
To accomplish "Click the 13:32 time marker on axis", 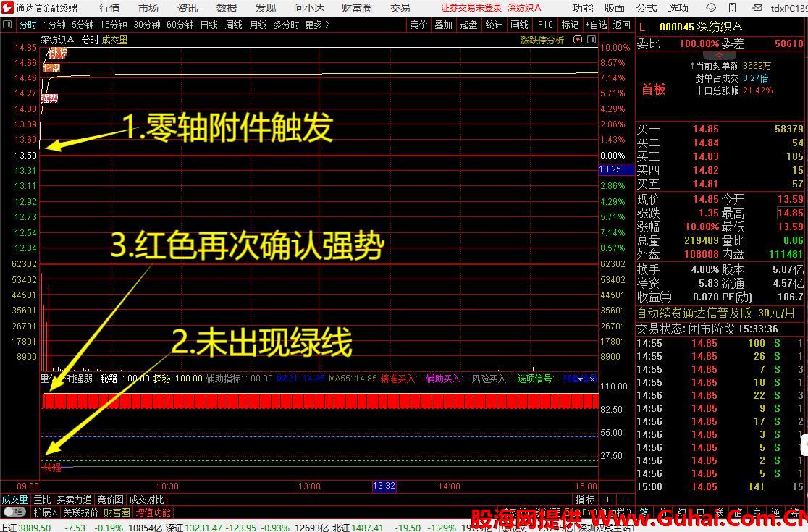I will coord(384,486).
